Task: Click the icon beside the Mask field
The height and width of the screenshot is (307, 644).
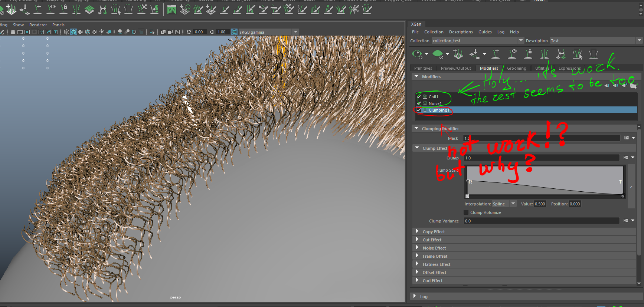Action: [627, 138]
